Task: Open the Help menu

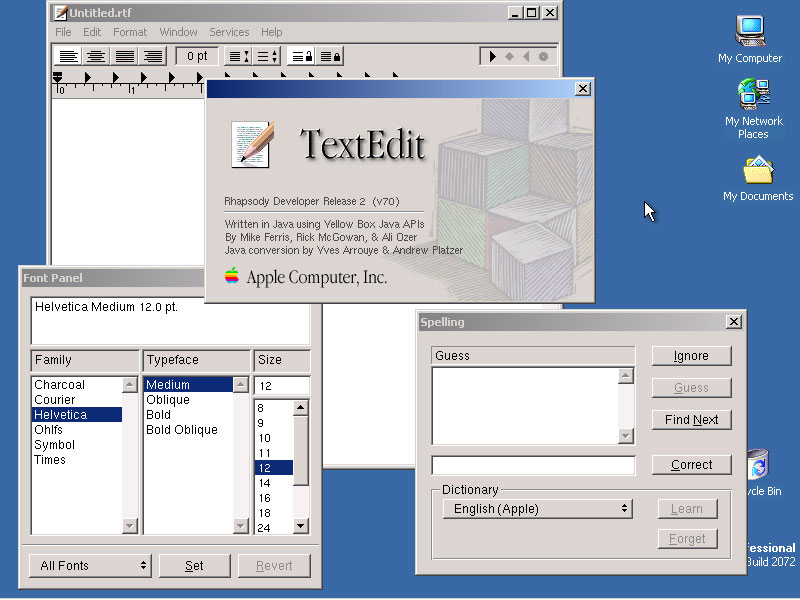Action: (x=271, y=32)
